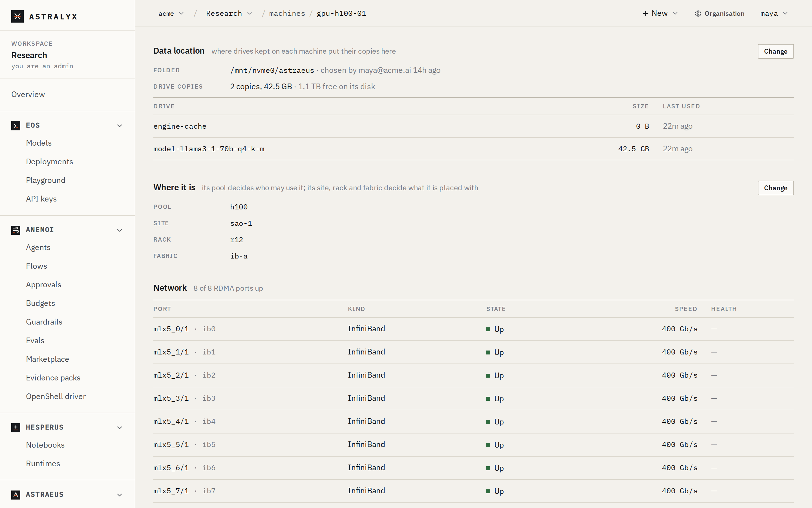
Task: Open Evidence packs in sidebar
Action: pos(53,378)
